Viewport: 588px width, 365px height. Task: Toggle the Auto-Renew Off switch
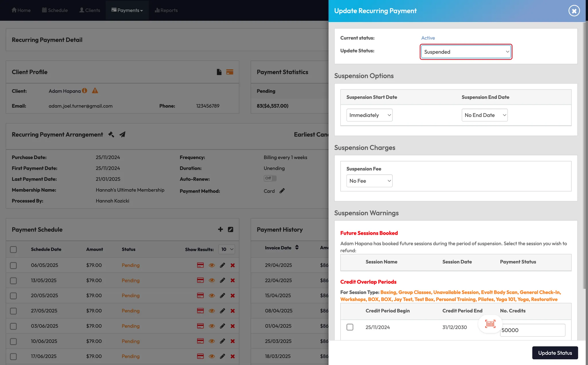[270, 178]
